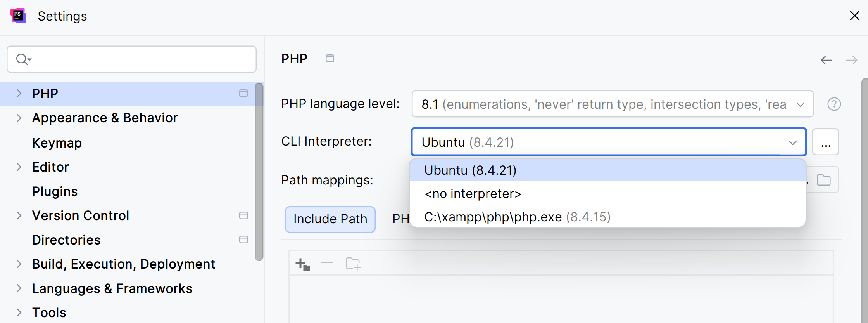Select Directories in settings tree
The image size is (868, 323).
(66, 240)
